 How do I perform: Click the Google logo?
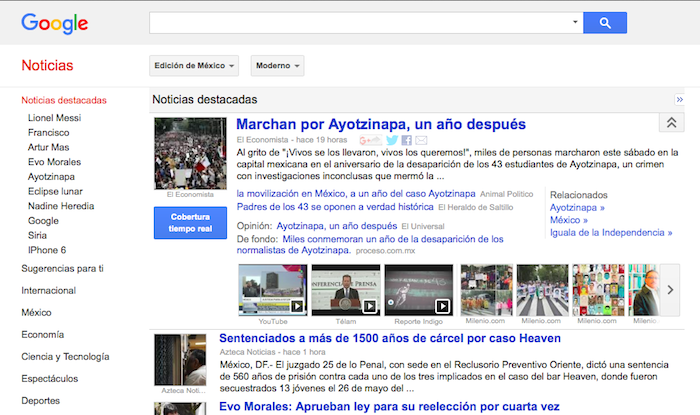pos(55,23)
